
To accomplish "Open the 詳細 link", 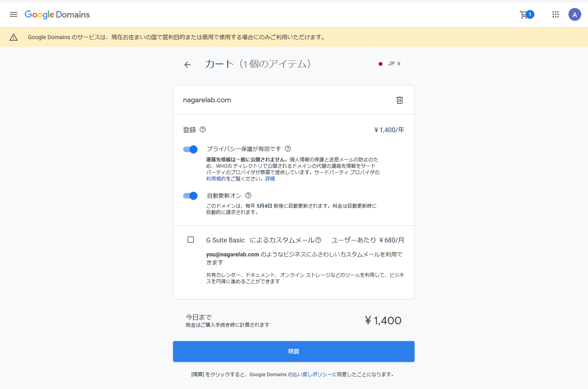I will click(270, 179).
